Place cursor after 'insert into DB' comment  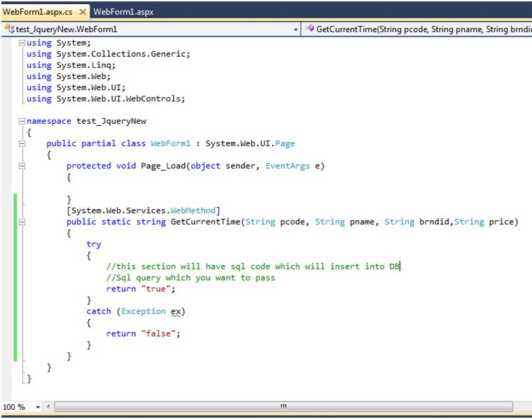[400, 267]
